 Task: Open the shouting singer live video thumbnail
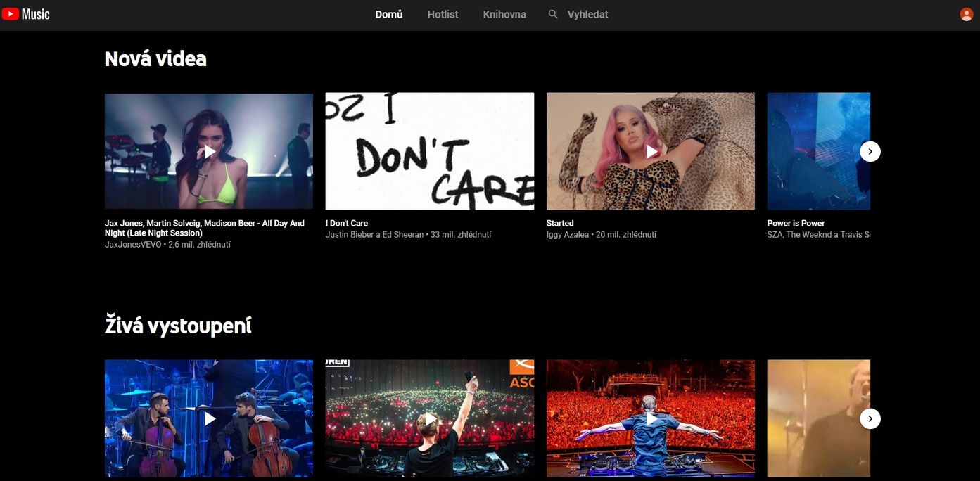[x=819, y=418]
